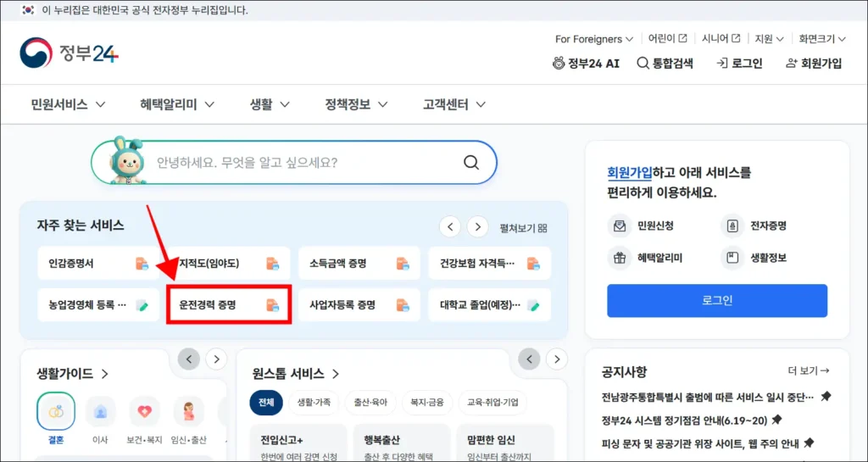Click the 회원가입 link in the login panel

(x=630, y=173)
